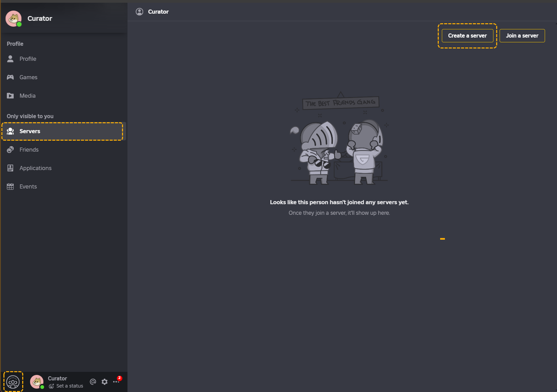Open the Profile person icon

10,58
